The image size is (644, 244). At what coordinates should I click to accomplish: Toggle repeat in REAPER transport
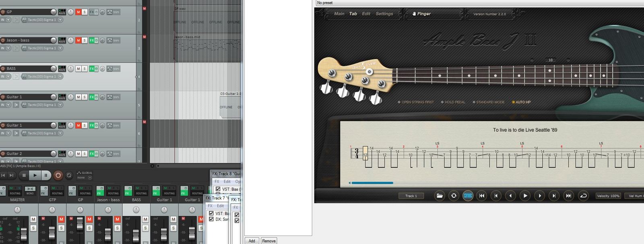(69, 175)
